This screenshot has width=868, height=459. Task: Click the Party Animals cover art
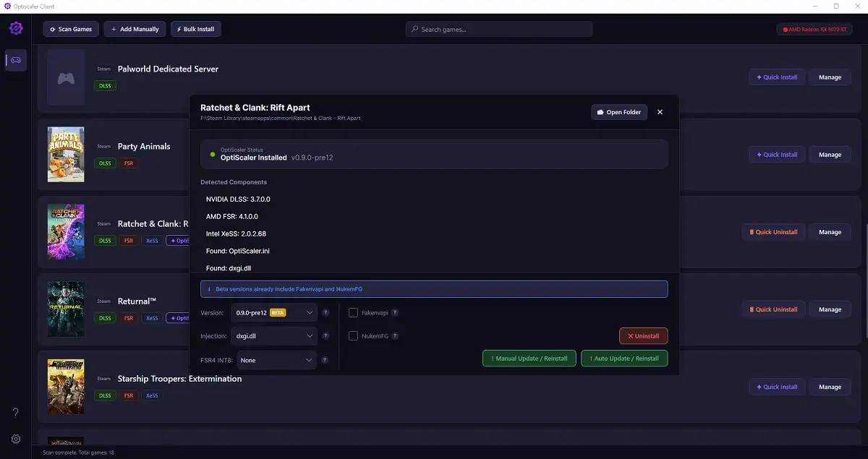[66, 155]
